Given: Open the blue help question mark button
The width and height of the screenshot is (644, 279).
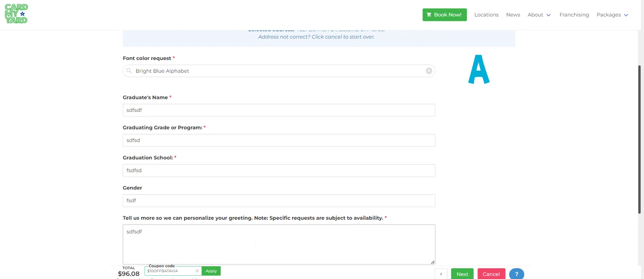Looking at the screenshot, I should [516, 274].
